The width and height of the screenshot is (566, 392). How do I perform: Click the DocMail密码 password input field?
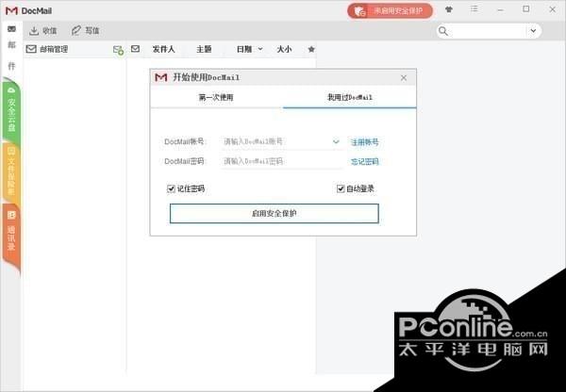281,161
